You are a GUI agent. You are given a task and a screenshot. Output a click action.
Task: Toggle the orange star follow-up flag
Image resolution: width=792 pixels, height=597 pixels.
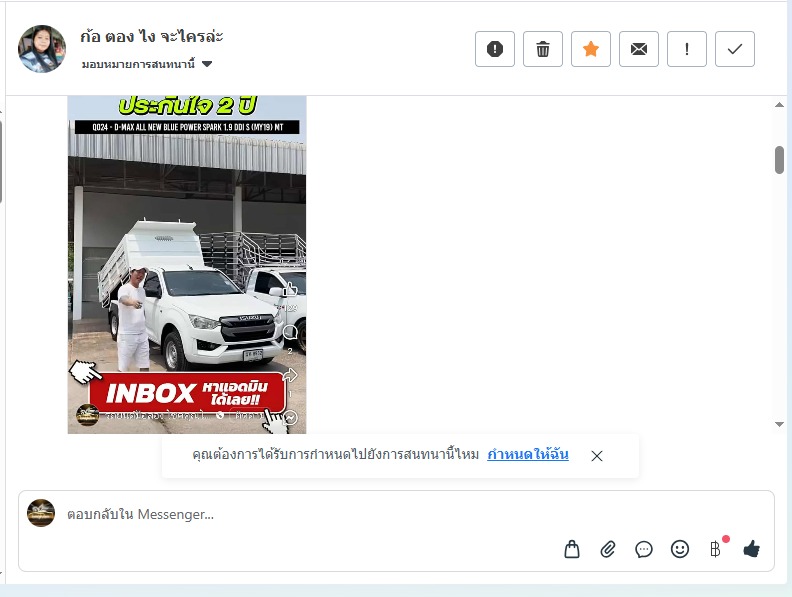590,49
